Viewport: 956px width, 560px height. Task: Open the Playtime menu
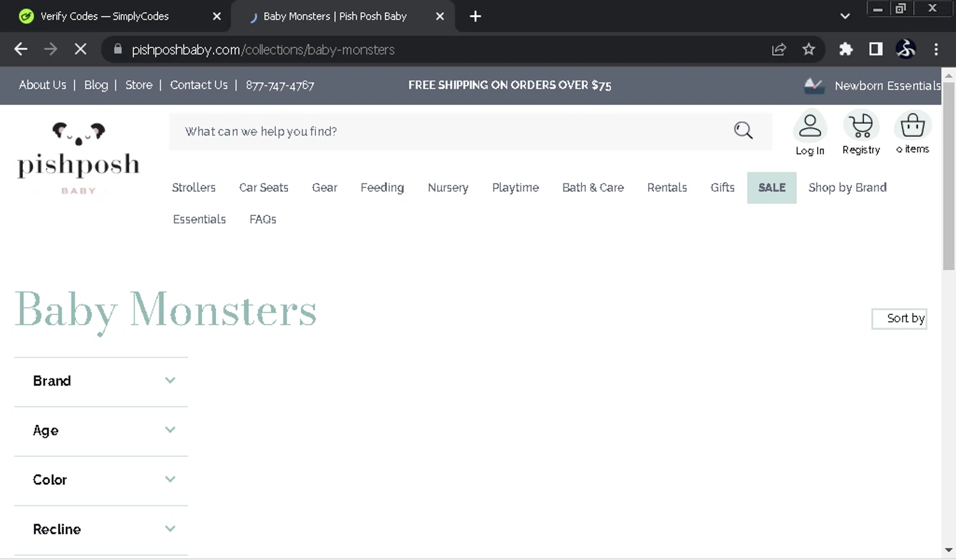pyautogui.click(x=516, y=187)
